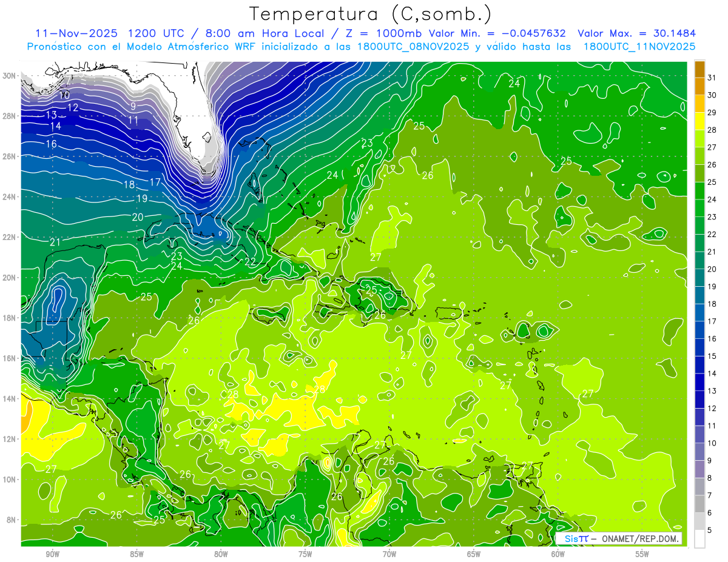Click the "80W" longitude axis label
Image resolution: width=728 pixels, height=562 pixels.
[x=221, y=554]
